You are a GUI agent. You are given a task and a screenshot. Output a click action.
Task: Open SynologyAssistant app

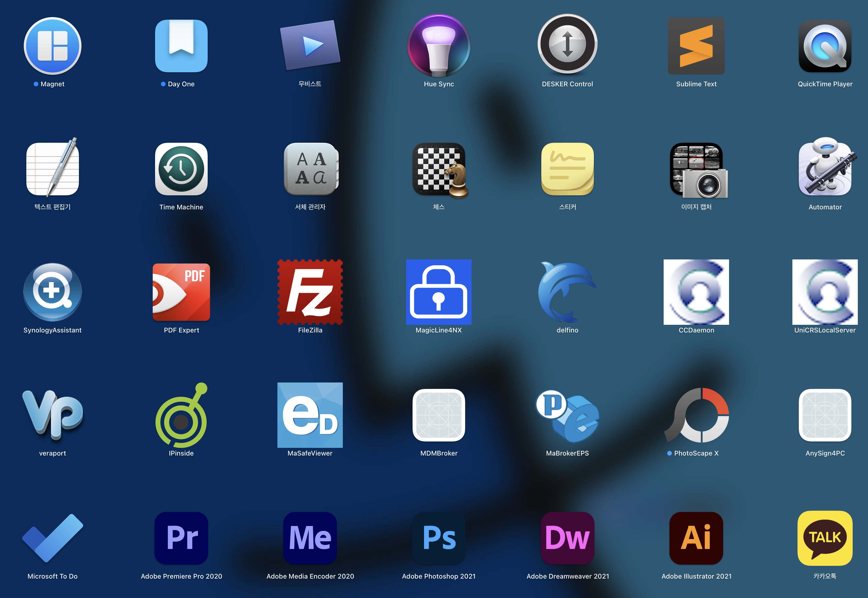pyautogui.click(x=52, y=292)
